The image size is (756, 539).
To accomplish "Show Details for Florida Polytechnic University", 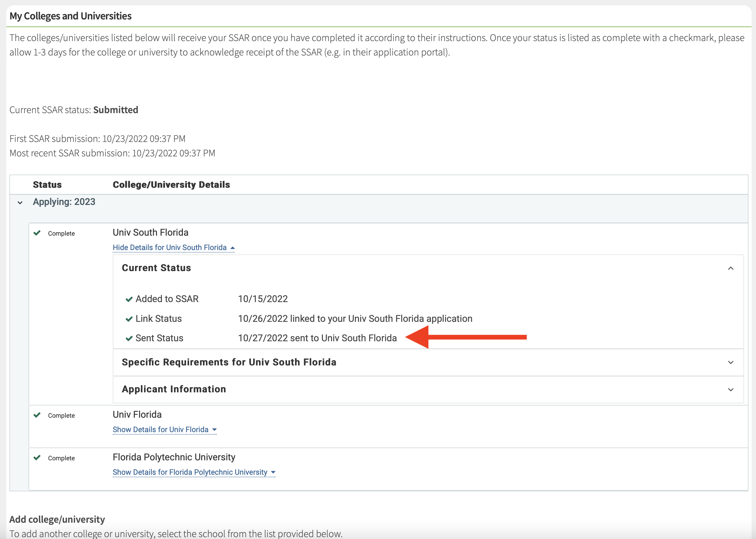I will 194,472.
